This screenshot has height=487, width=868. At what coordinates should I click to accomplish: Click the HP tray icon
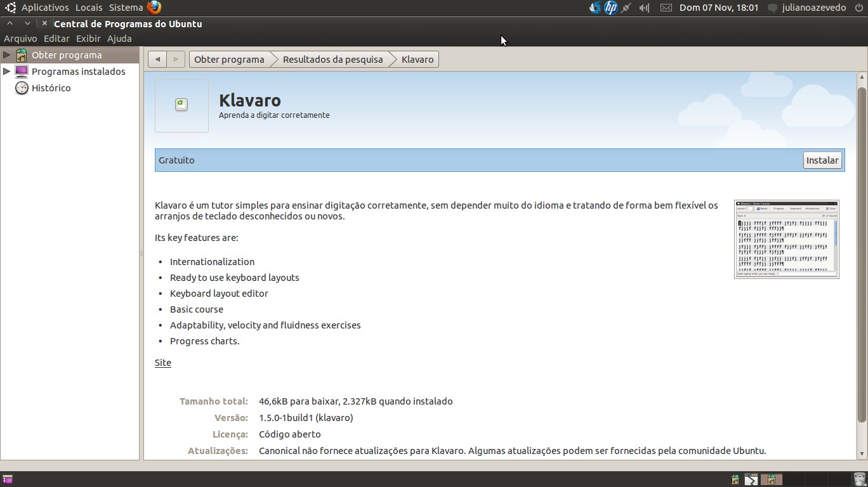tap(611, 8)
